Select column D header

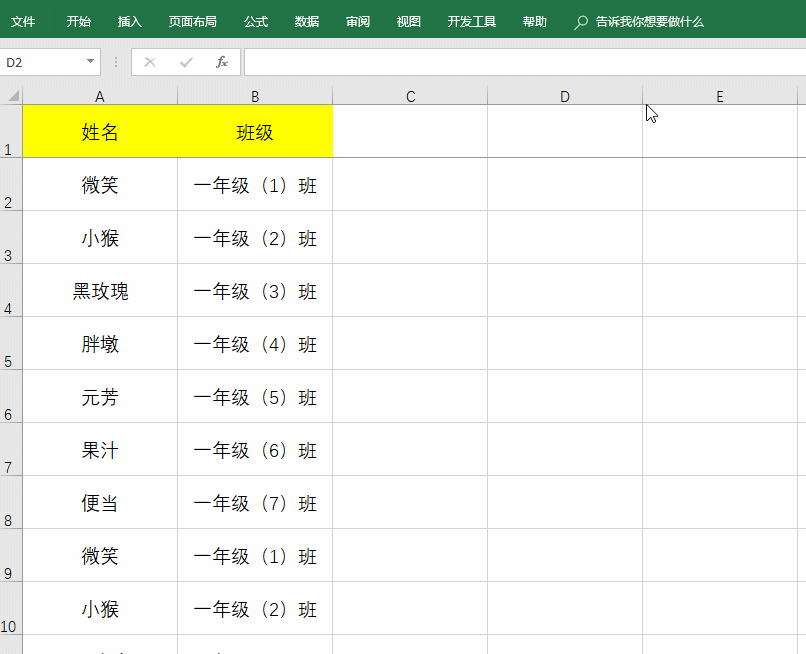pyautogui.click(x=565, y=96)
